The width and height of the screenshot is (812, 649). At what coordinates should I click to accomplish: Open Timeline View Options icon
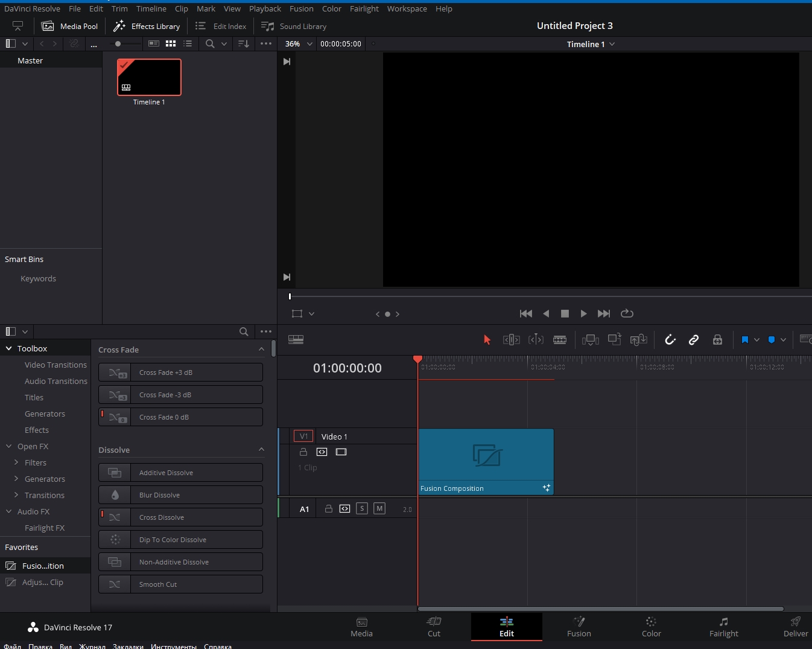(x=296, y=340)
